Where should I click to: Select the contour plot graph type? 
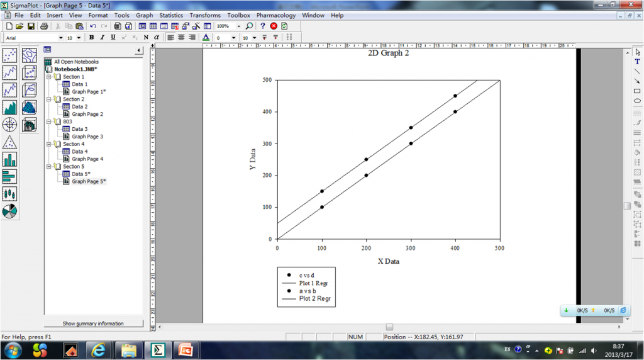29,55
